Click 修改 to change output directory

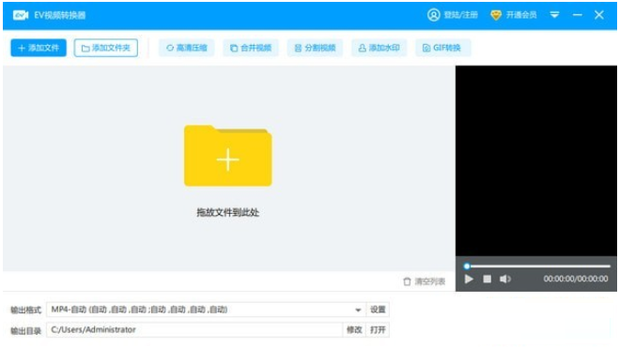pos(354,329)
